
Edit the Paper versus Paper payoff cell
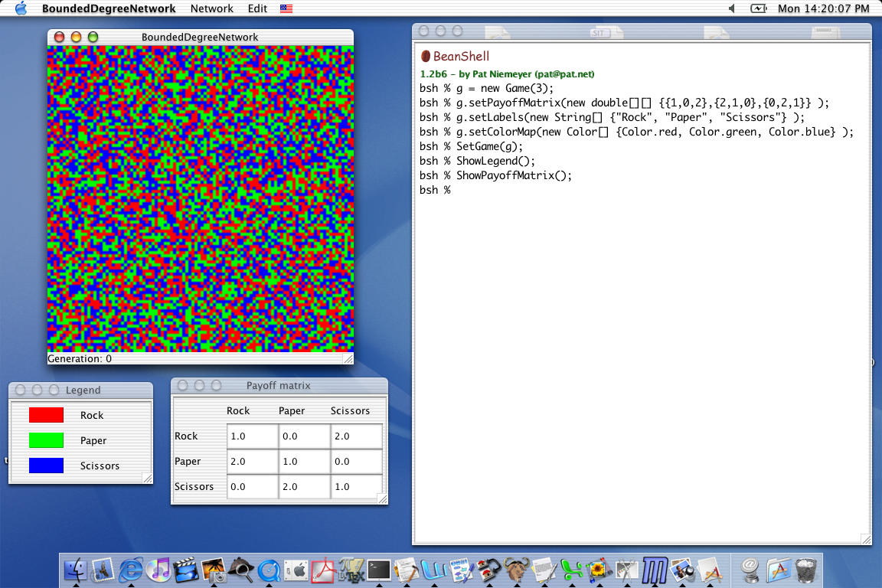point(304,462)
